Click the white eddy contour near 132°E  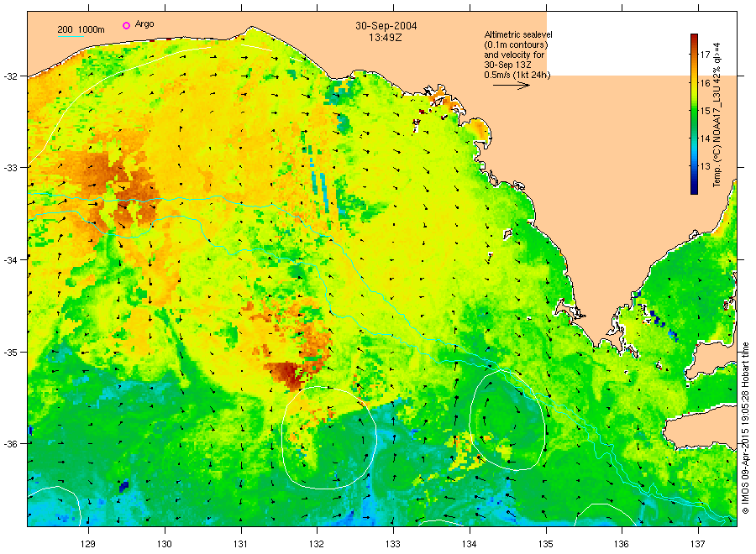tap(329, 437)
